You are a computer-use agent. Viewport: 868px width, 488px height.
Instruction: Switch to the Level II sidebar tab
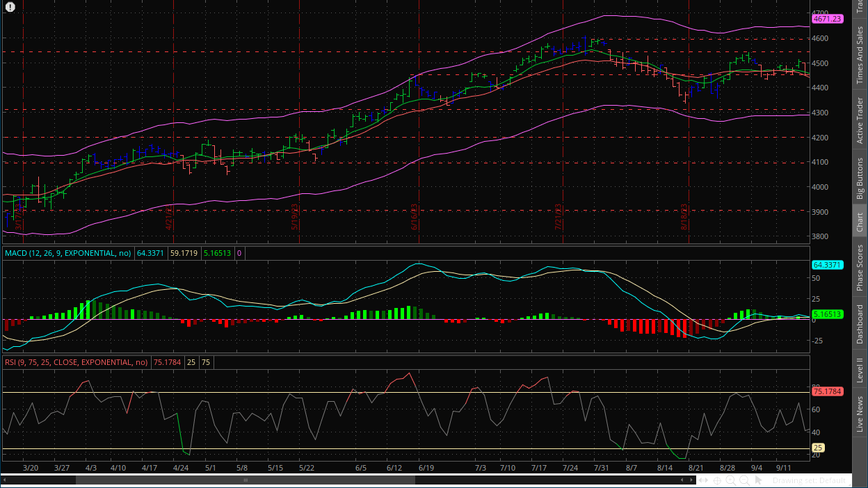tap(860, 370)
